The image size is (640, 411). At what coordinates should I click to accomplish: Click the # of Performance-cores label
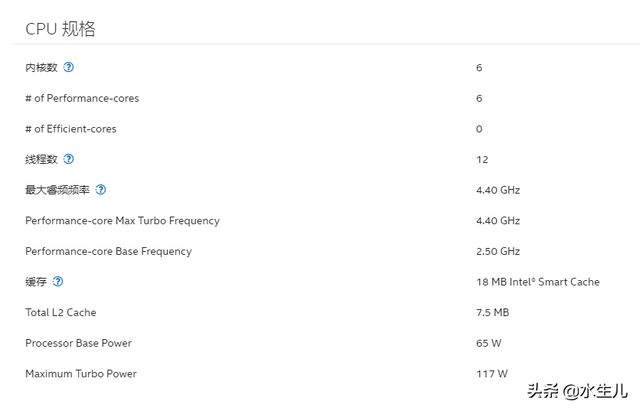(82, 98)
